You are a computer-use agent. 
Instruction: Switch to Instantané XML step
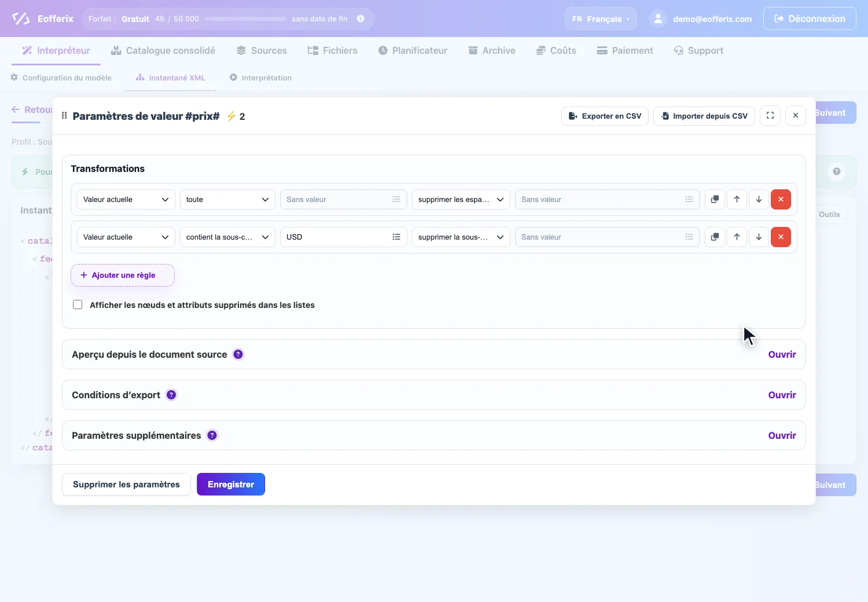(171, 78)
